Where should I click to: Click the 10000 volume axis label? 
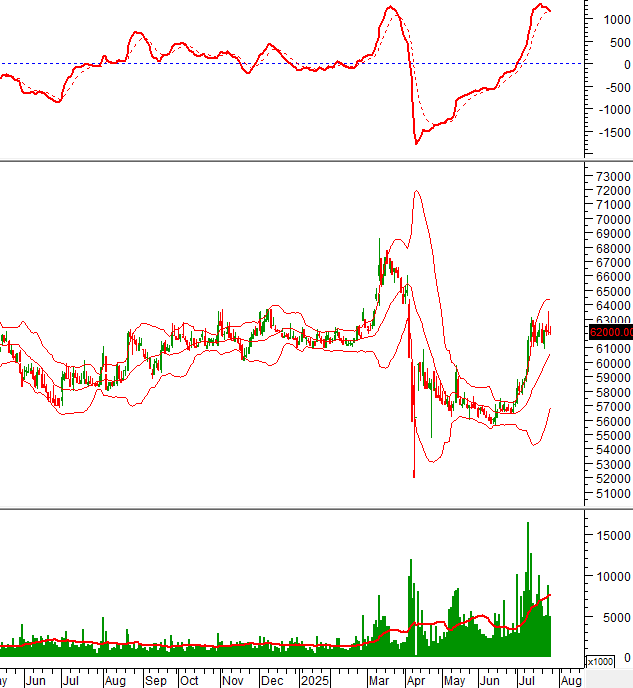pos(613,577)
